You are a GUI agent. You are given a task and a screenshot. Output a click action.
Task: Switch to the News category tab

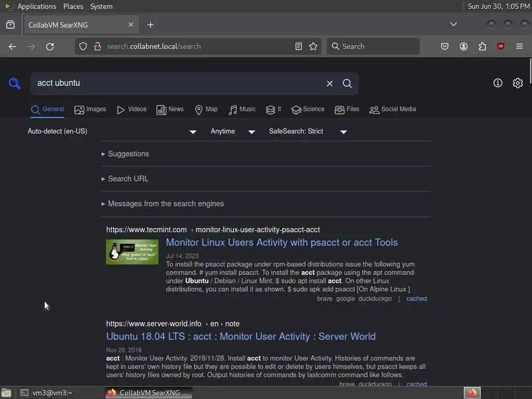coord(170,109)
